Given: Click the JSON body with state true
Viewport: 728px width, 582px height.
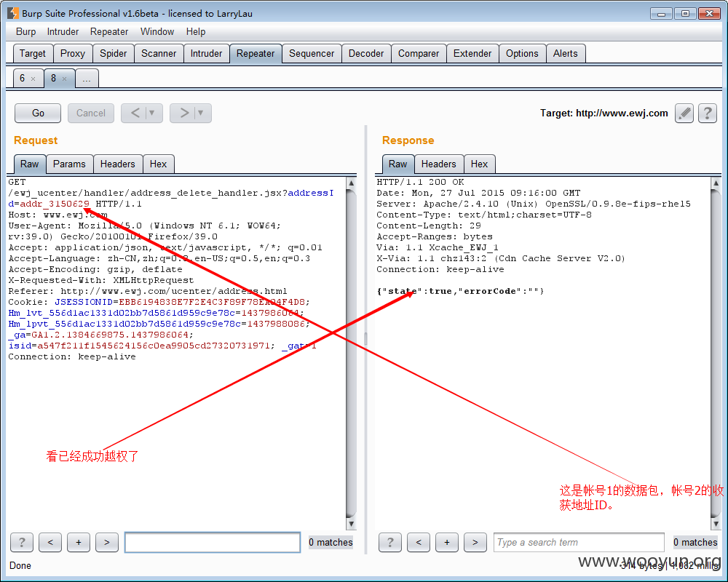Looking at the screenshot, I should click(460, 291).
